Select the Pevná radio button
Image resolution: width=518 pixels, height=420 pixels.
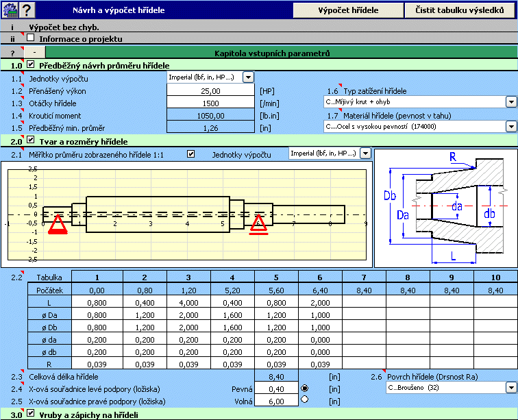click(305, 388)
